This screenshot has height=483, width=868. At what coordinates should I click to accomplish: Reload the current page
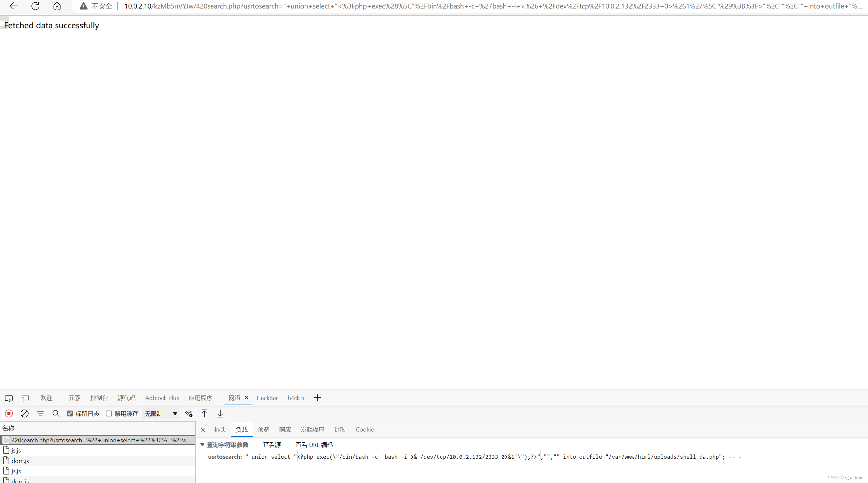click(35, 6)
